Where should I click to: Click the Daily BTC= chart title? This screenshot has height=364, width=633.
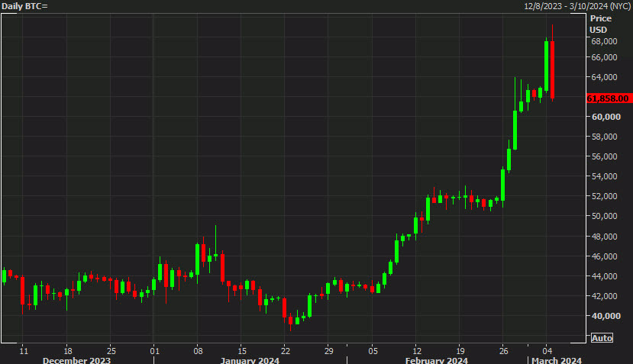pyautogui.click(x=24, y=6)
